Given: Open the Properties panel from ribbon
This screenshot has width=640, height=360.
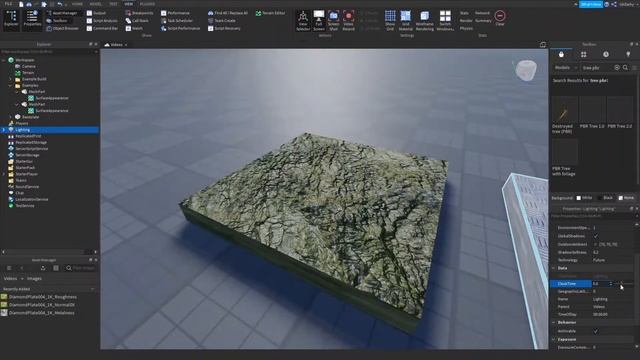Looking at the screenshot, I should (x=32, y=20).
